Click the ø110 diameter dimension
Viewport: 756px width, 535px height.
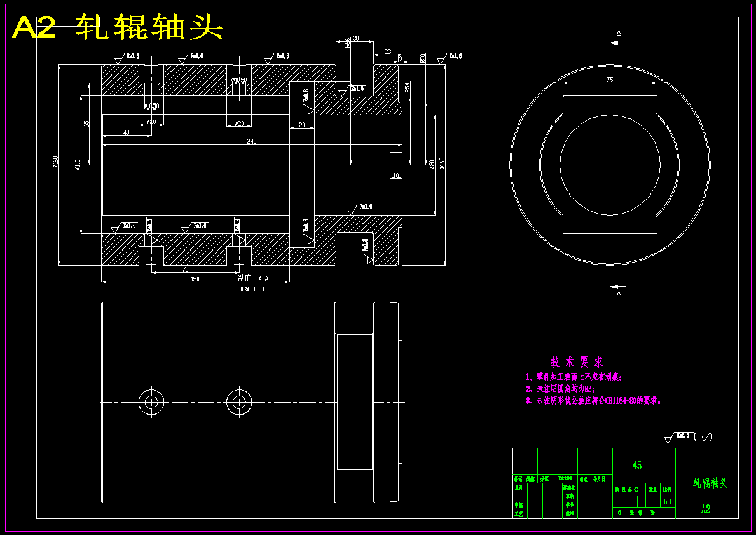(77, 165)
